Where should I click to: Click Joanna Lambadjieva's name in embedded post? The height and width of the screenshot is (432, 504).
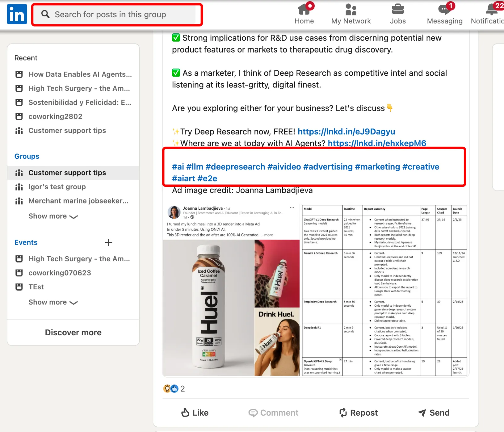203,208
